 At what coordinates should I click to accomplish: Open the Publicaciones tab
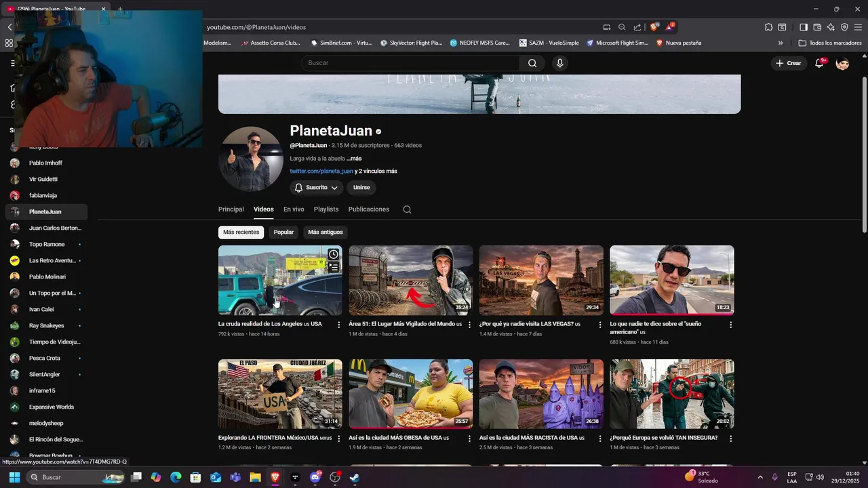pos(369,209)
